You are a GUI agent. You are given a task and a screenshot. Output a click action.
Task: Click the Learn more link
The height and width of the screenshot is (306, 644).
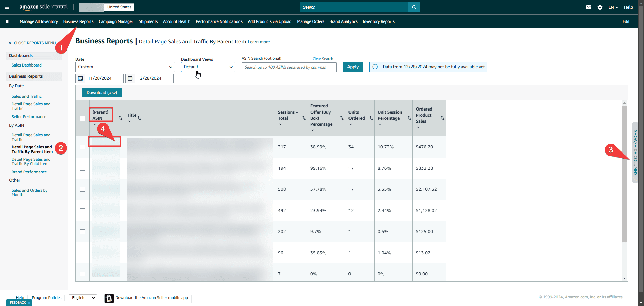(259, 42)
